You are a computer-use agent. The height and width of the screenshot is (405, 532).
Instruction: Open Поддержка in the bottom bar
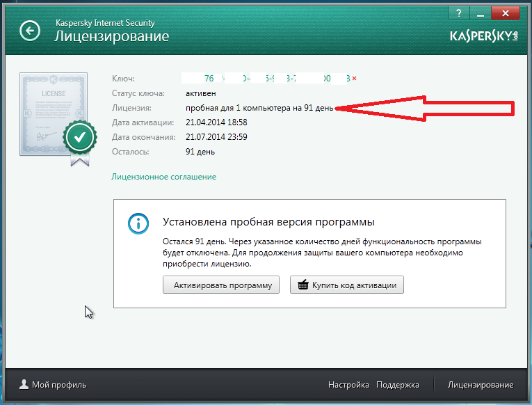pos(398,385)
